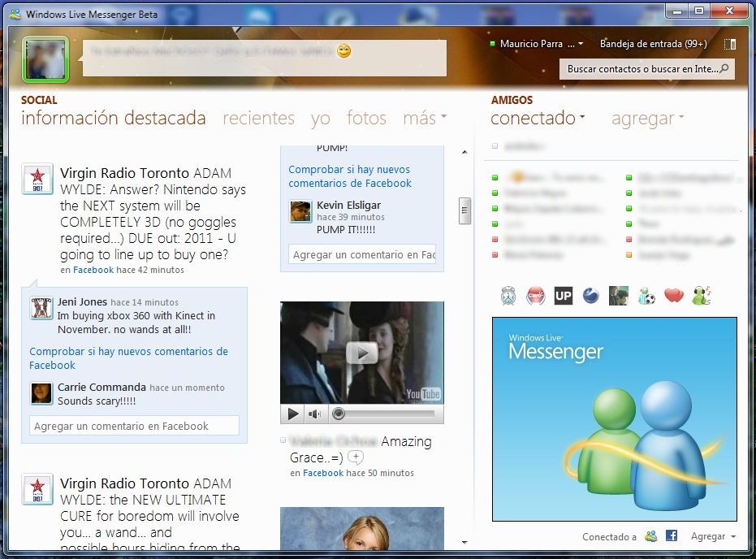Click the alarm clock icon in the favorites row
Image resolution: width=756 pixels, height=559 pixels.
click(x=508, y=297)
